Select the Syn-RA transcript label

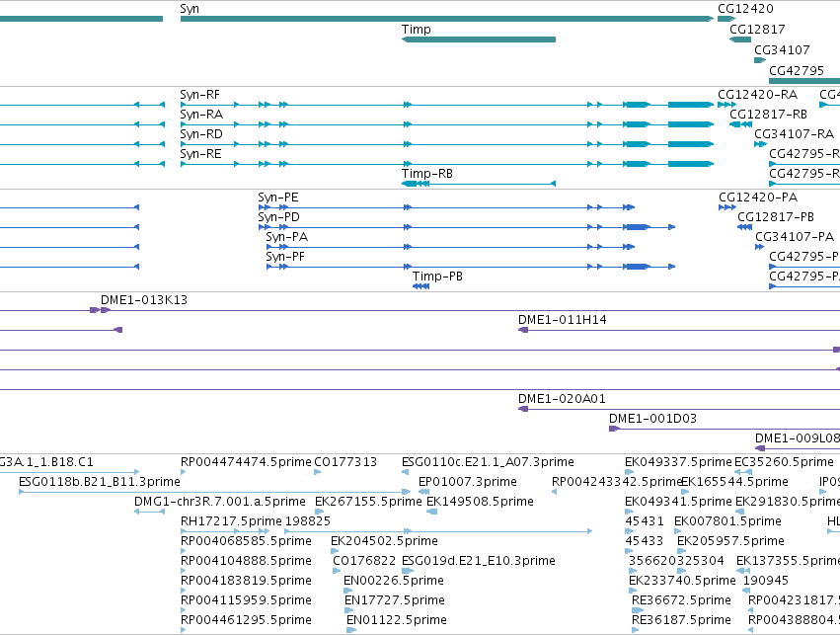pyautogui.click(x=201, y=115)
